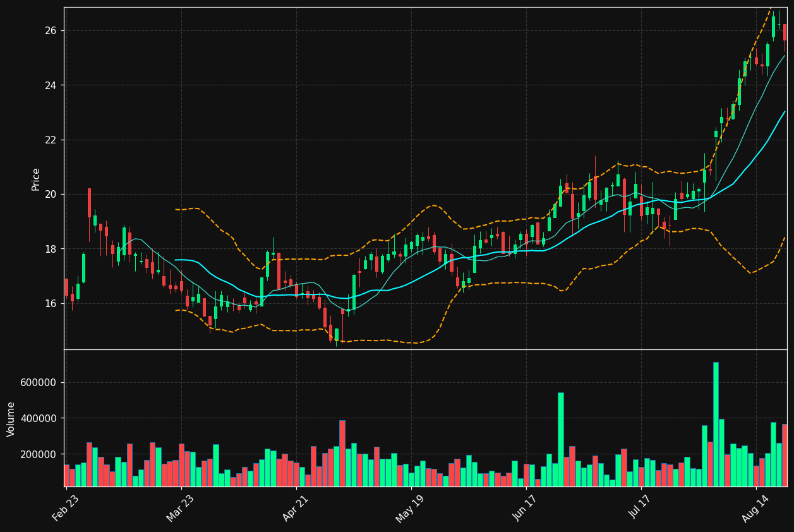Click the 400000 volume tick label
The image size is (794, 532).
(x=39, y=419)
